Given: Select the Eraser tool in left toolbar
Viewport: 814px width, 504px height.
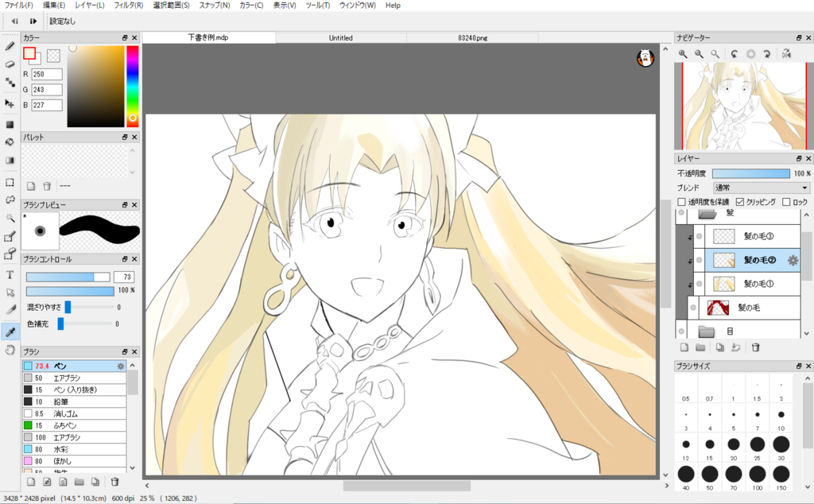Looking at the screenshot, I should (10, 64).
